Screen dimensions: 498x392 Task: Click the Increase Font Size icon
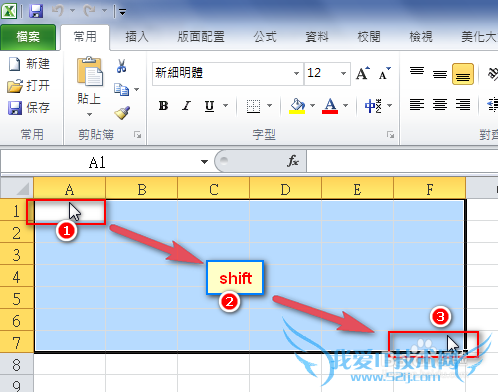tap(363, 73)
